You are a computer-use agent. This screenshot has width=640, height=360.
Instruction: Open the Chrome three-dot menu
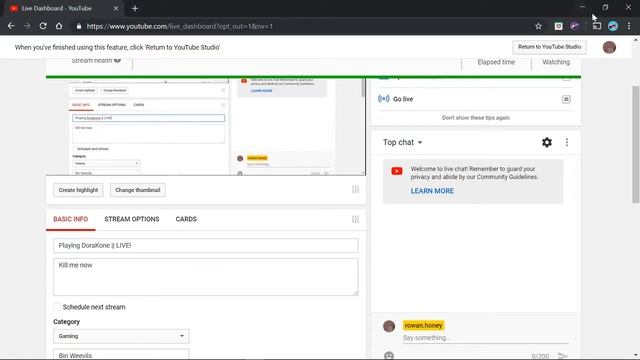click(x=629, y=26)
